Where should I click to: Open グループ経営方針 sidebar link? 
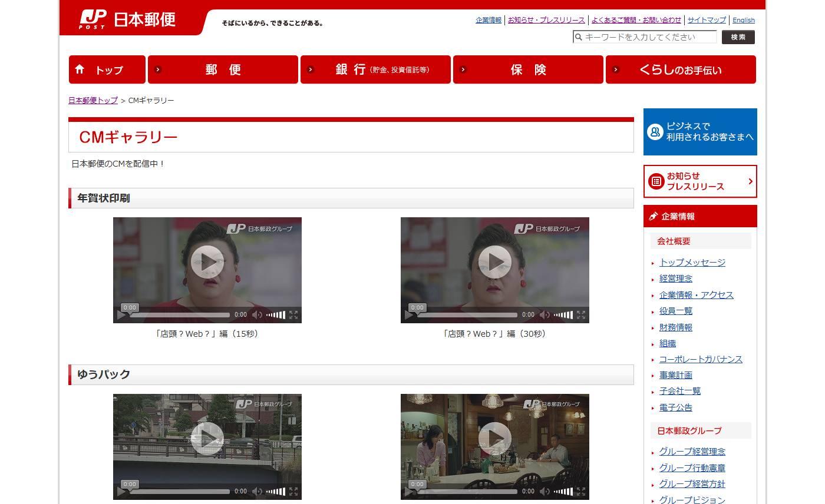(692, 484)
